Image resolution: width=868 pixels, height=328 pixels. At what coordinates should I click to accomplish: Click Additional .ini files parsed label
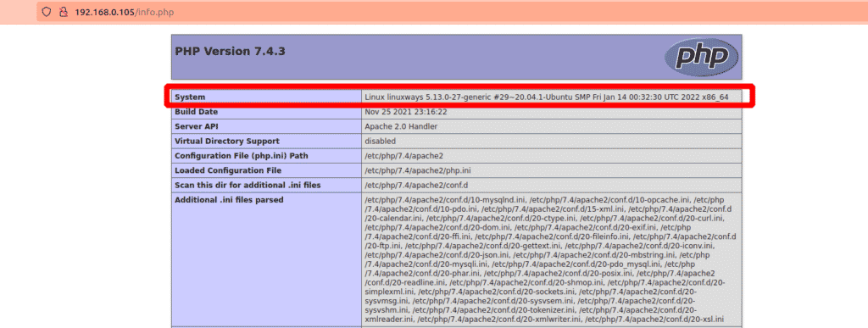[229, 200]
